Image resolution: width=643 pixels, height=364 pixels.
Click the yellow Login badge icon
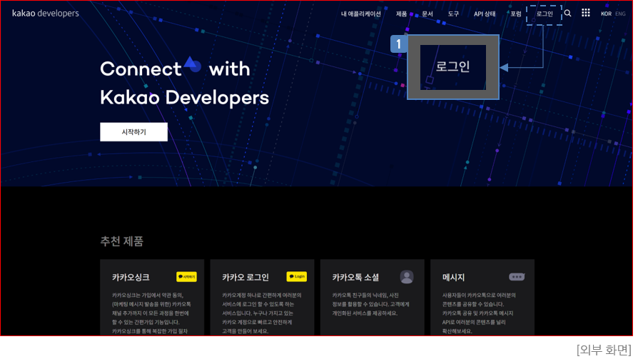tap(296, 277)
